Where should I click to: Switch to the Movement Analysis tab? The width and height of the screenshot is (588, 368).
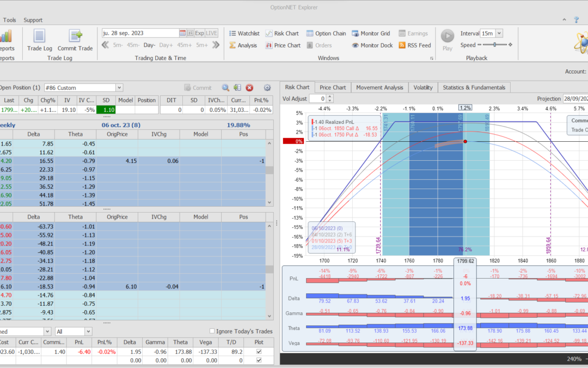(x=379, y=87)
